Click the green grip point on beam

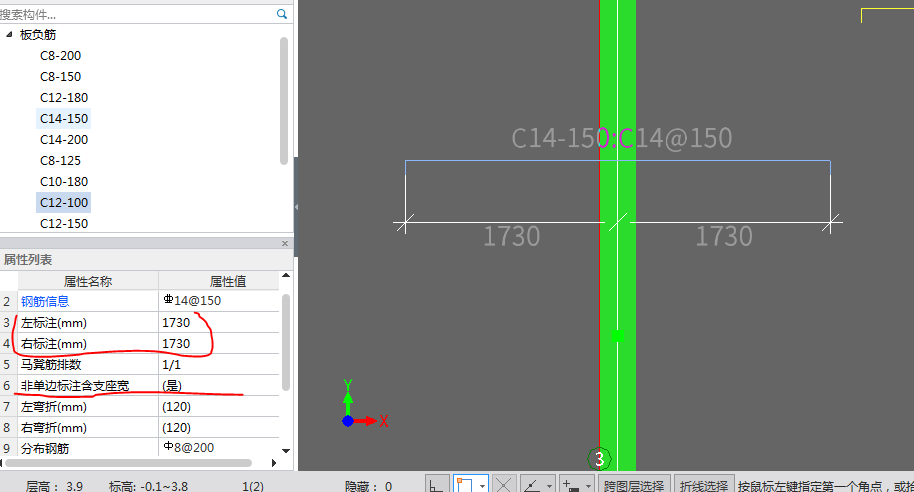pyautogui.click(x=618, y=336)
